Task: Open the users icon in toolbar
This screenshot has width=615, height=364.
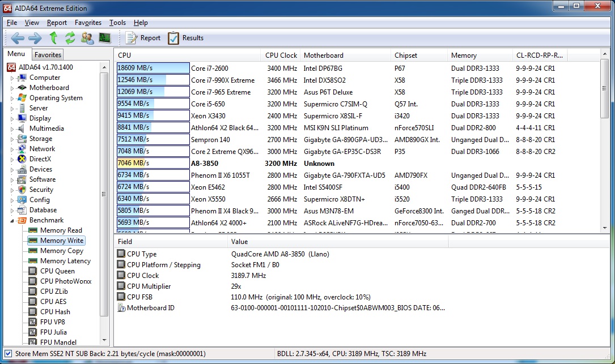Action: (87, 38)
